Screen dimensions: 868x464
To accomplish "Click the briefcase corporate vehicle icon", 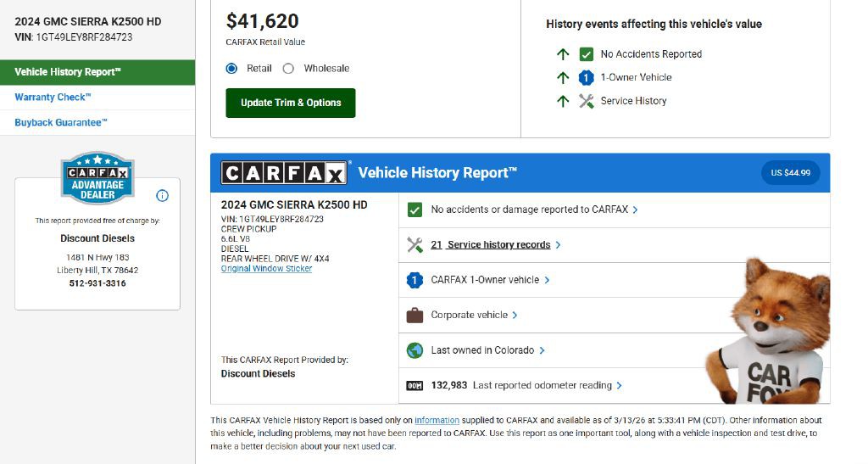I will (415, 315).
